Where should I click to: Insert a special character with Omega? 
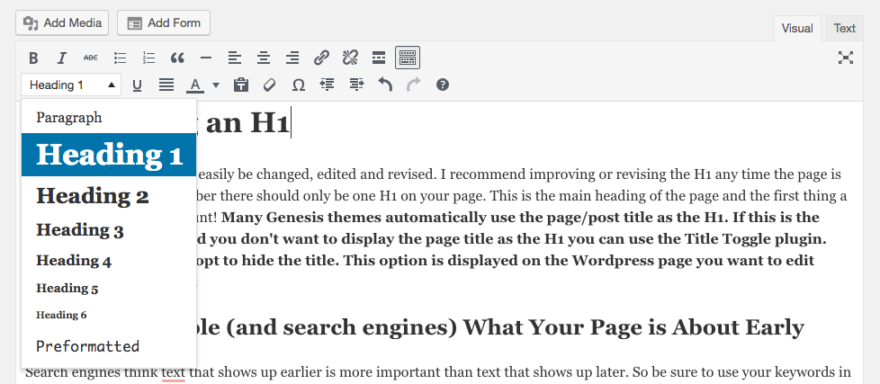[x=299, y=85]
